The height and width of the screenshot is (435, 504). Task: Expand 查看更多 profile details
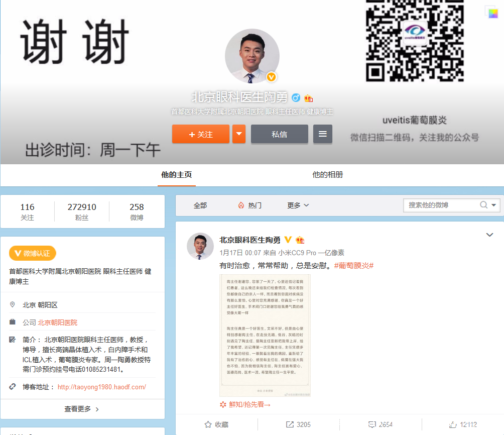pyautogui.click(x=82, y=409)
